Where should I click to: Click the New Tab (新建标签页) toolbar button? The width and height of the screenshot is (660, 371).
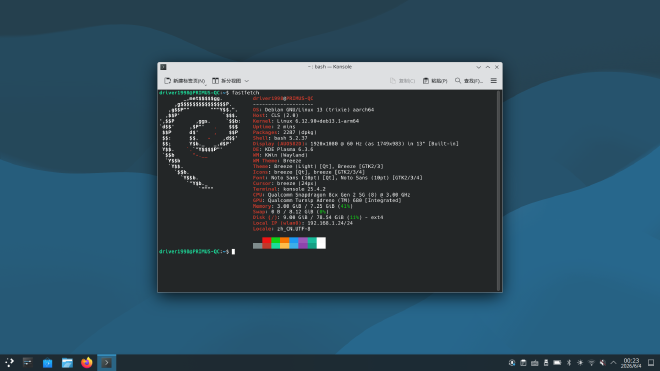184,81
